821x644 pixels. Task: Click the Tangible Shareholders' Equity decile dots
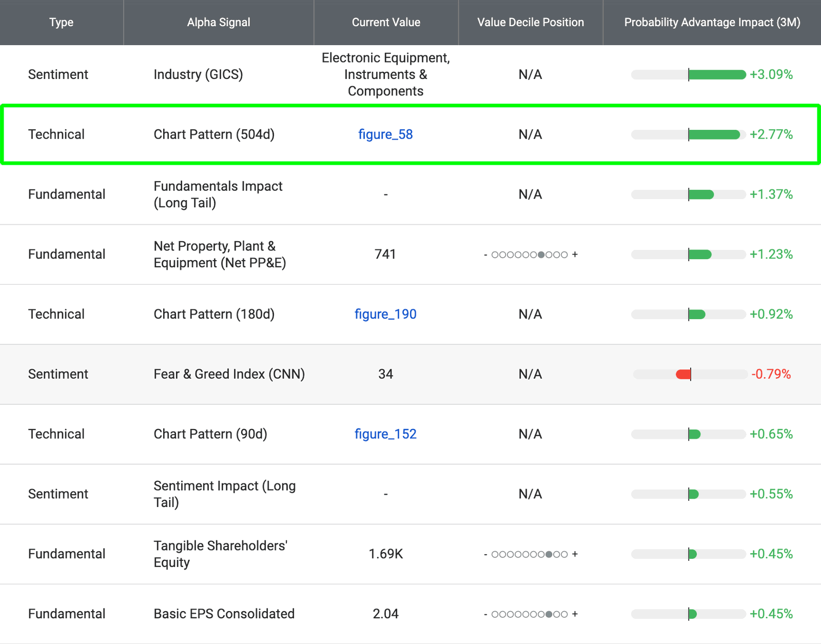[x=531, y=554]
